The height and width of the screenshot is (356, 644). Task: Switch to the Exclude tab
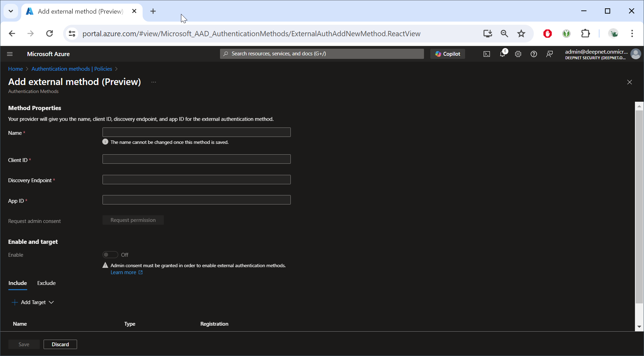(x=46, y=283)
